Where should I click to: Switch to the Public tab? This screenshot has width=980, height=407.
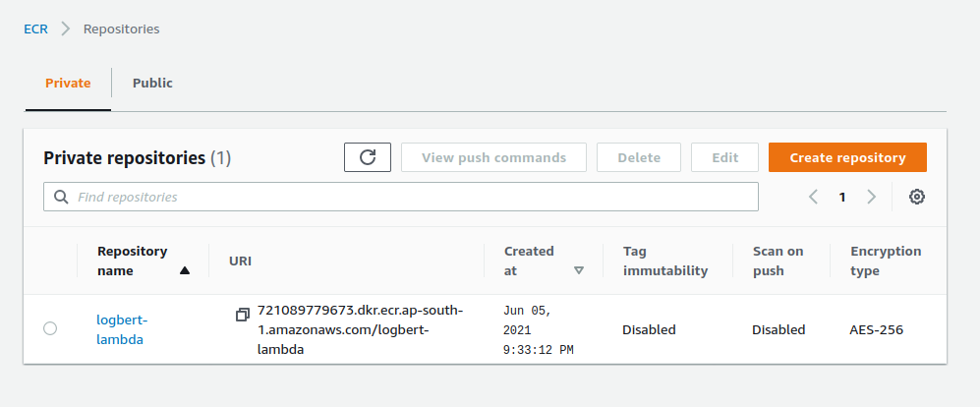pyautogui.click(x=152, y=84)
